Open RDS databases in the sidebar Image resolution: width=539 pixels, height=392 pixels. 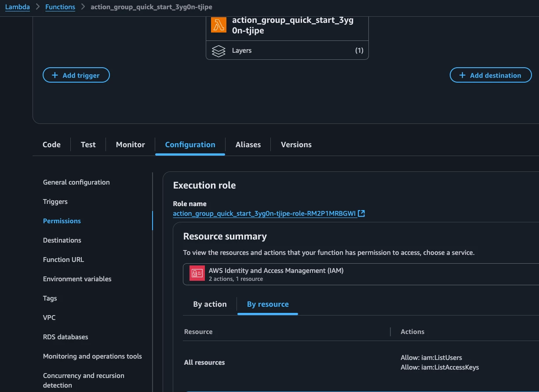[66, 337]
